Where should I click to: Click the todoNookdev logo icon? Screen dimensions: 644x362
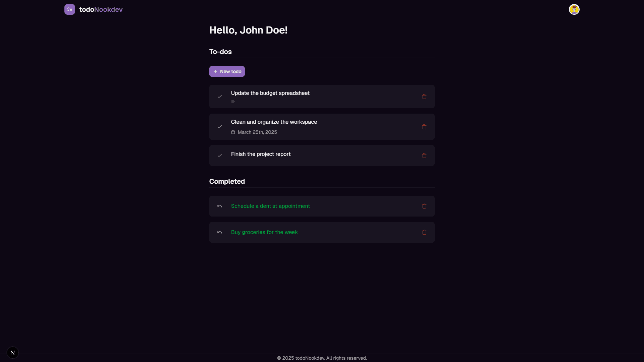click(x=69, y=9)
